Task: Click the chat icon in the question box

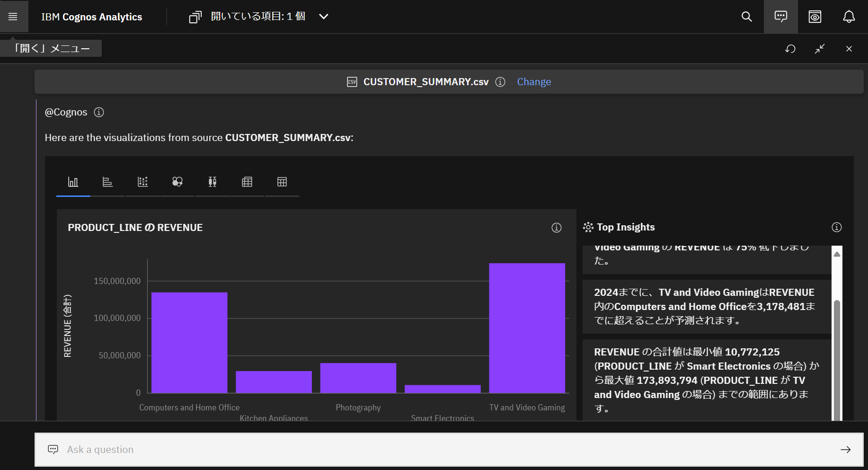Action: click(x=53, y=449)
